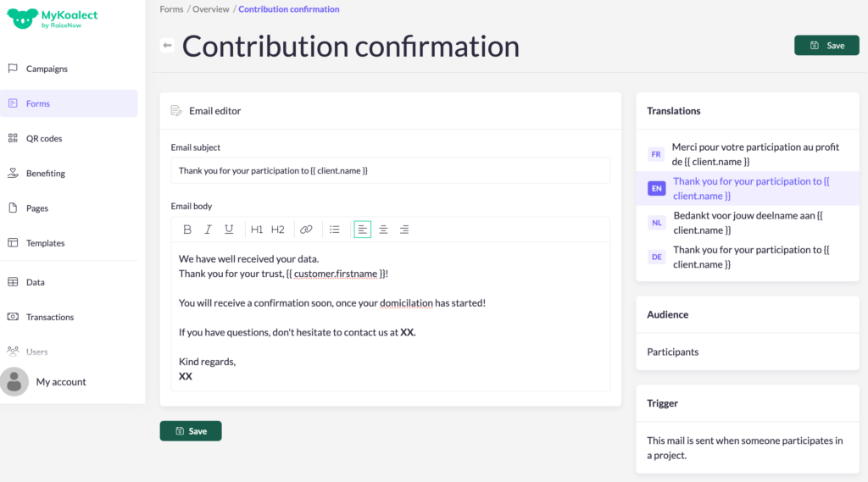Image resolution: width=868 pixels, height=482 pixels.
Task: Go back using the arrow icon
Action: point(167,45)
